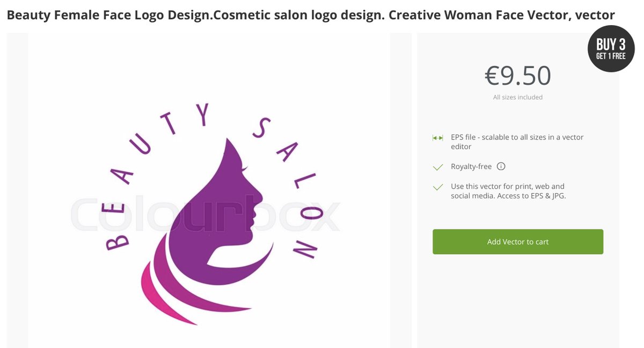Click the green checkmark beside Royalty-free
Viewport: 644px width, 348px height.
(x=438, y=167)
